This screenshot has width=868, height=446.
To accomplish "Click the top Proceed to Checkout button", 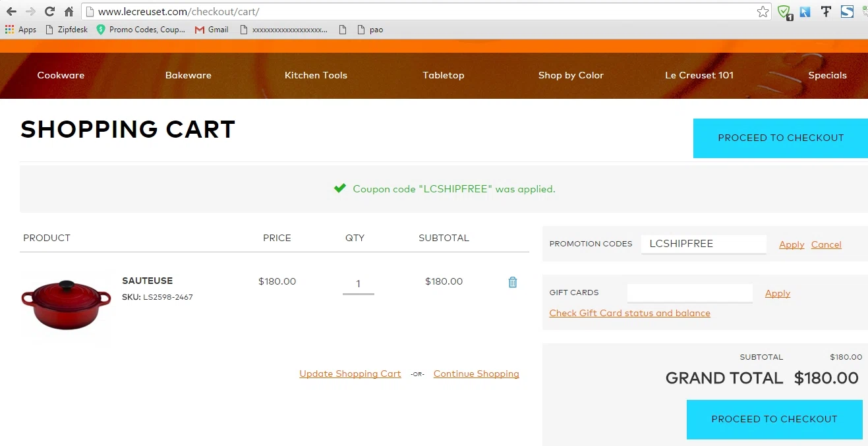I will [780, 138].
